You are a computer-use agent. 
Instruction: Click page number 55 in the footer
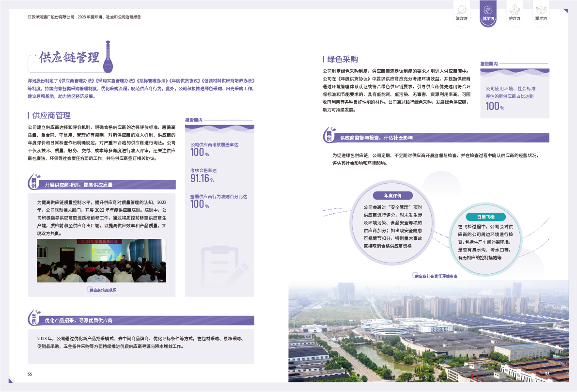(30, 374)
